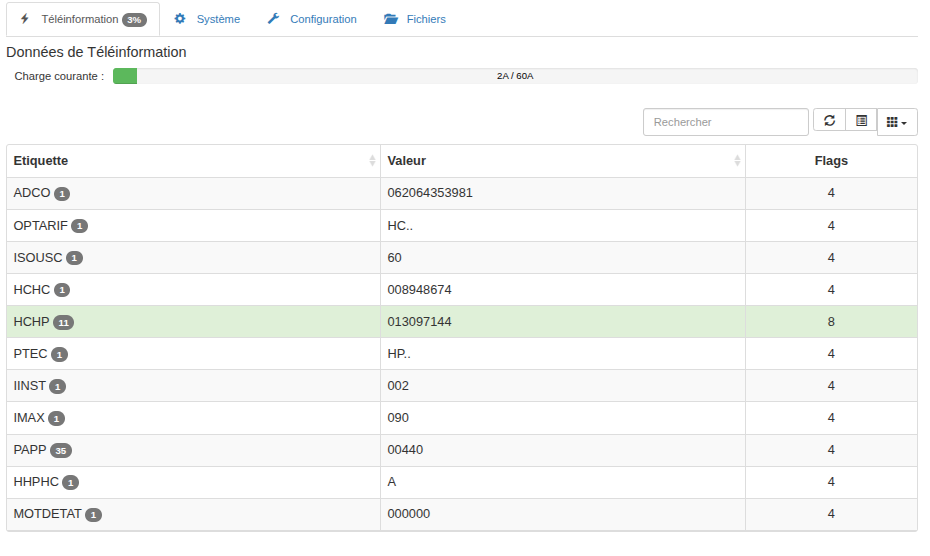Click the refresh table icon
This screenshot has height=556, width=930.
[x=829, y=121]
